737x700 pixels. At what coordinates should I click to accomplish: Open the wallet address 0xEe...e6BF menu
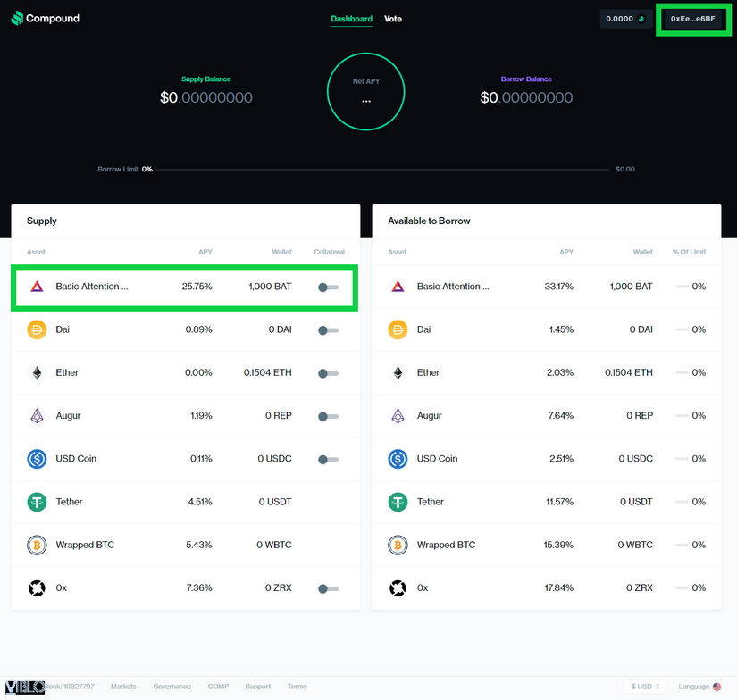(693, 19)
